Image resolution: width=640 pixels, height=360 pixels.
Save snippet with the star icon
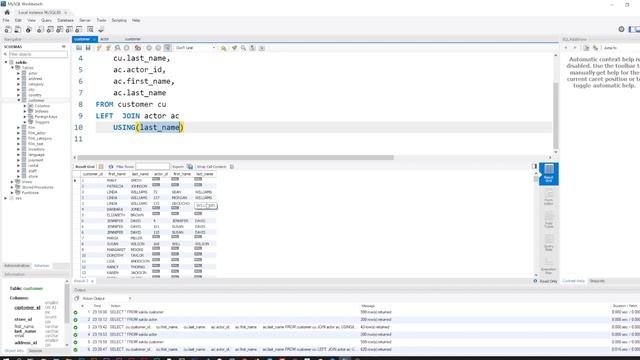[x=223, y=48]
